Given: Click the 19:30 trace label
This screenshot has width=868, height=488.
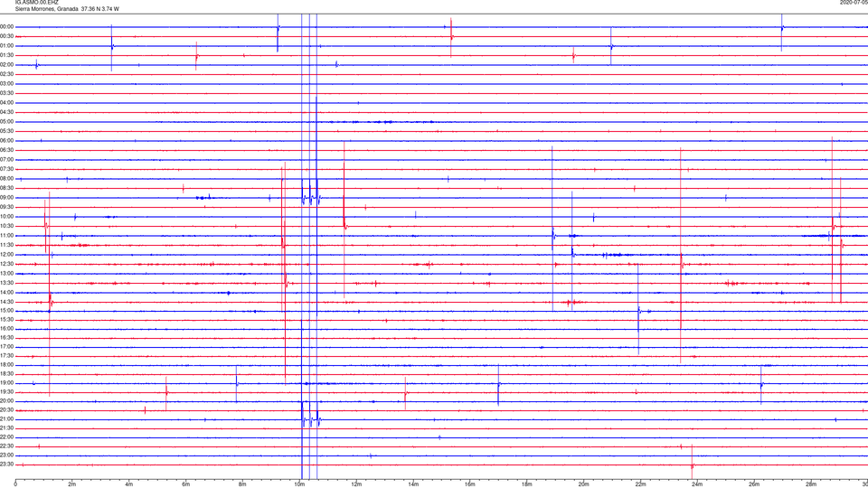Looking at the screenshot, I should [7, 391].
